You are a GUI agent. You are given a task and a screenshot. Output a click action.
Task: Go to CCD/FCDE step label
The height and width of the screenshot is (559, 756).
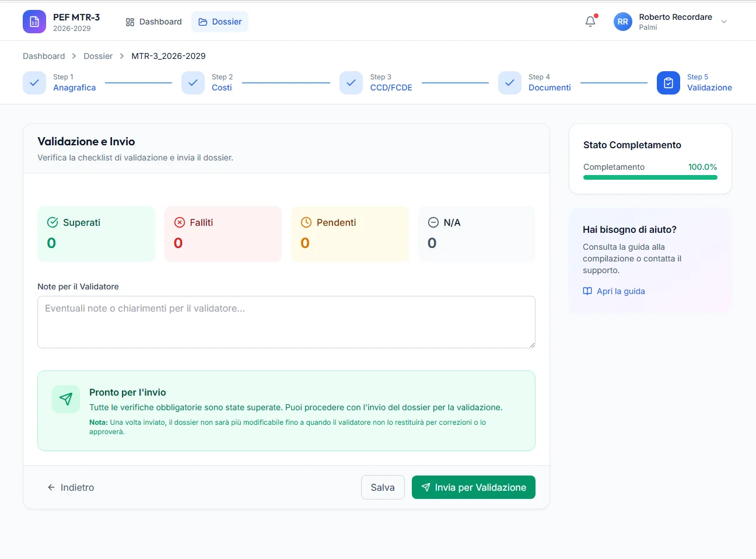click(391, 88)
